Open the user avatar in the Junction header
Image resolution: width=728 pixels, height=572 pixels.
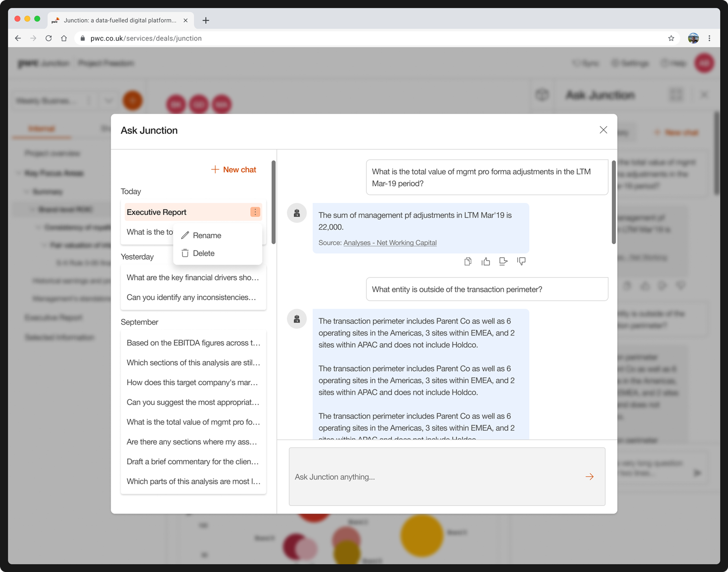point(704,63)
